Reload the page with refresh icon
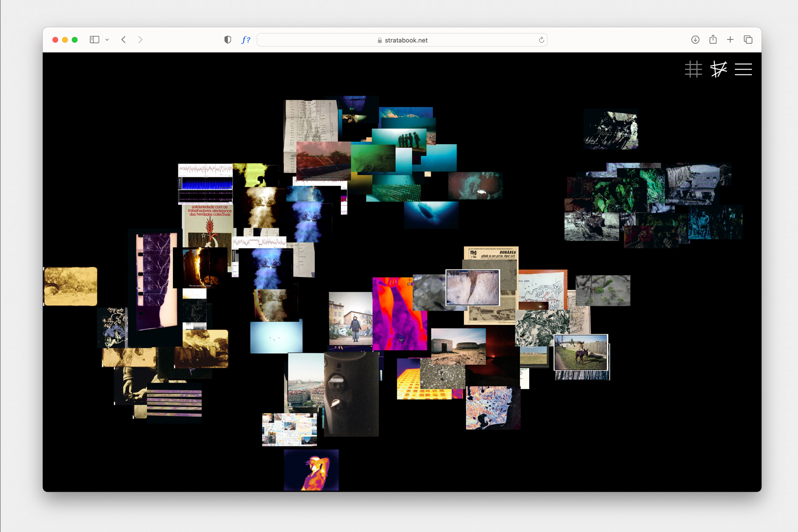 (x=541, y=40)
